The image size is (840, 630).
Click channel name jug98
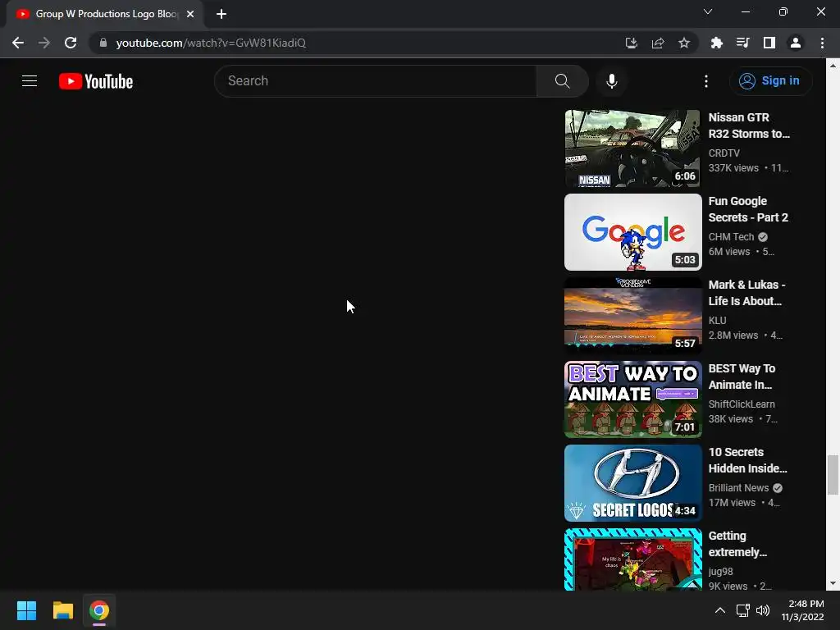coord(720,572)
